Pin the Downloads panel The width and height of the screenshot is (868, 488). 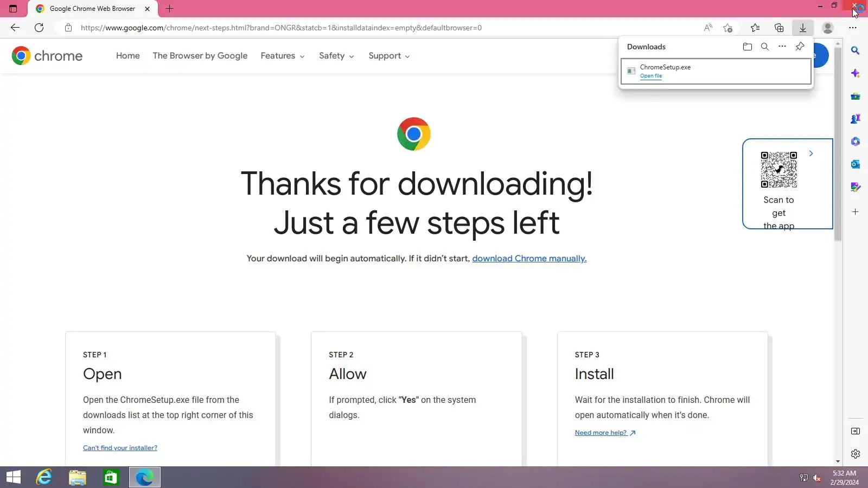coord(800,47)
